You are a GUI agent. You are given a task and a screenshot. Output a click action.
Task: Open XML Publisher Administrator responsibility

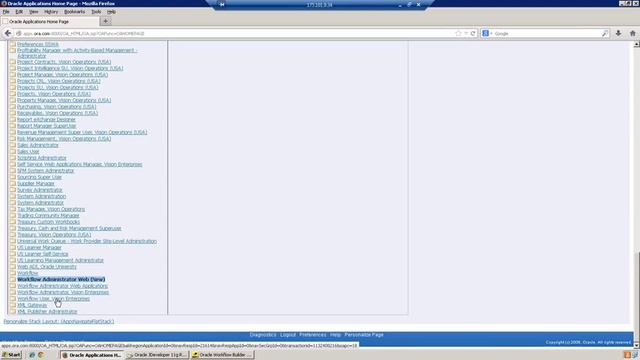47,311
